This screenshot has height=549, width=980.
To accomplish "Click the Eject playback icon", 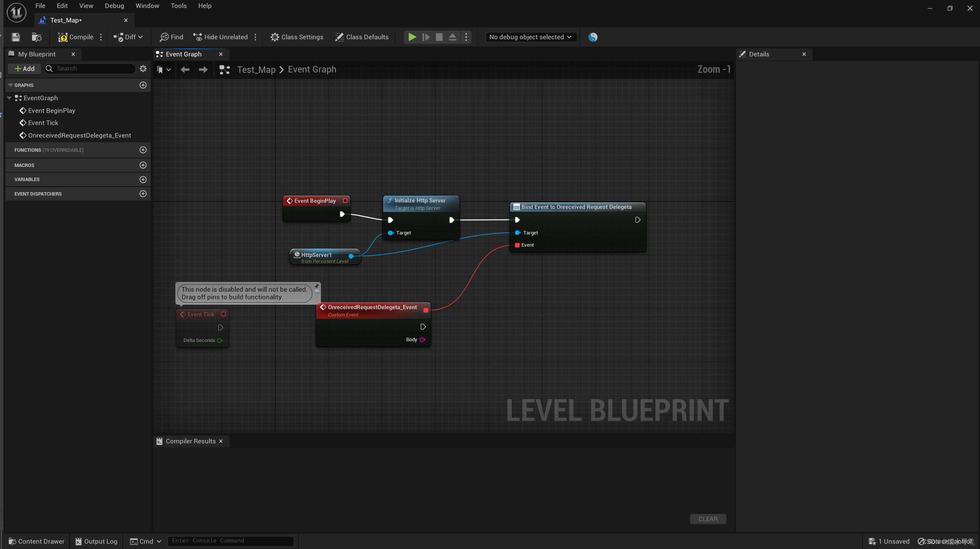I will (452, 37).
